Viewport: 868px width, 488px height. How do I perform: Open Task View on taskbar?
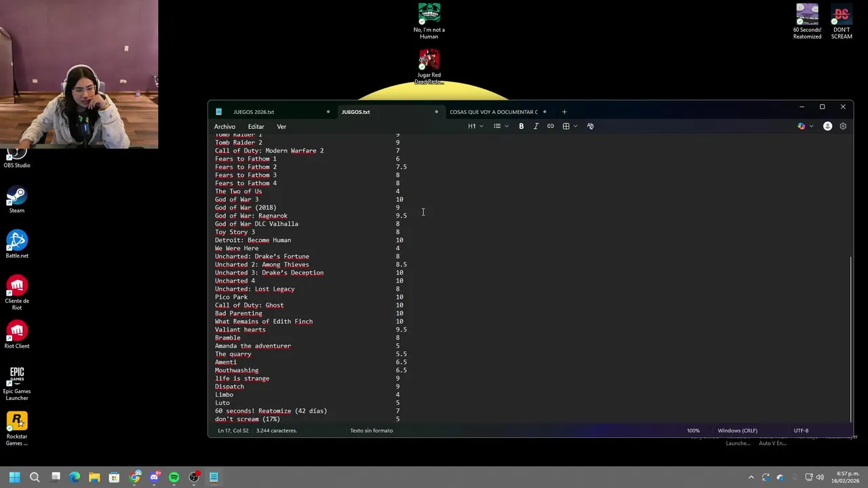56,477
